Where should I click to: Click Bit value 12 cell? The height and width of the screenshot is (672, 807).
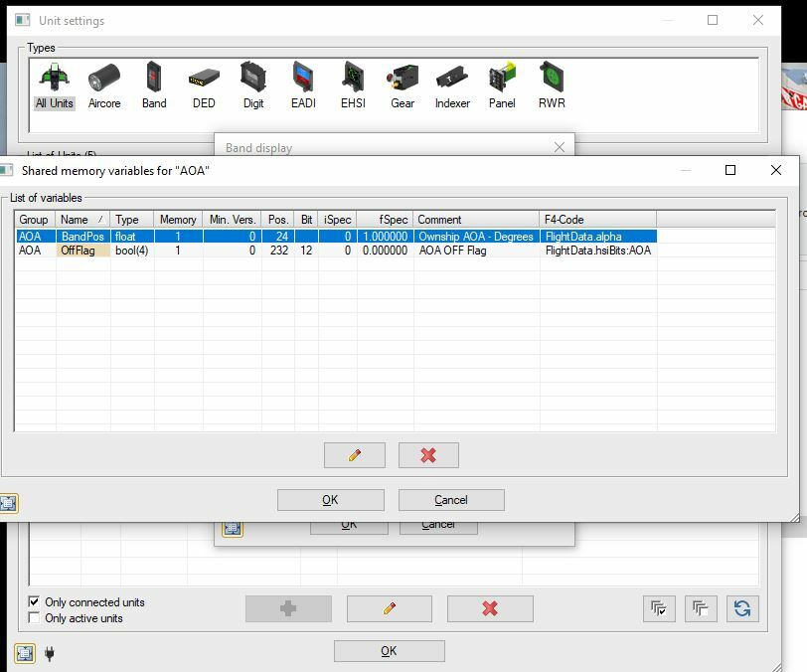[x=307, y=251]
